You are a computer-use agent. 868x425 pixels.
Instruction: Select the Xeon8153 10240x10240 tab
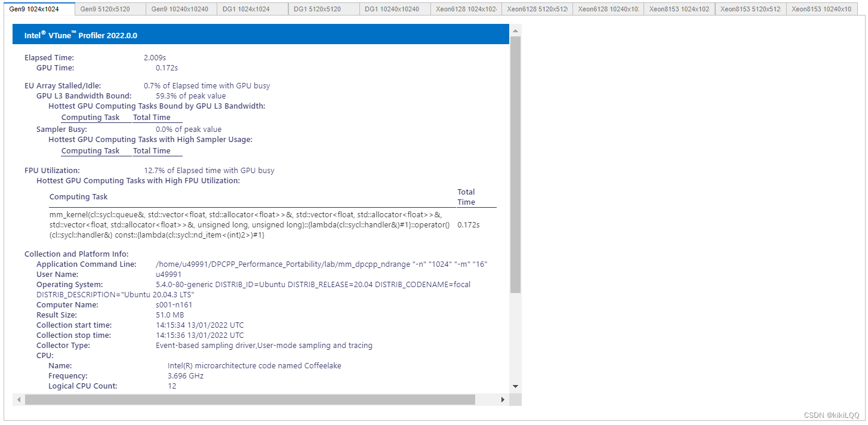pos(821,9)
